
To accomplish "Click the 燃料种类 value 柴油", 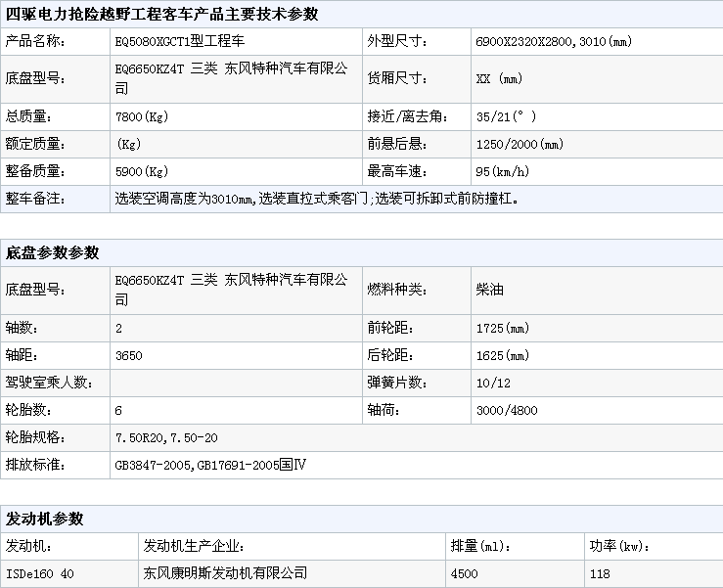I will tap(490, 290).
